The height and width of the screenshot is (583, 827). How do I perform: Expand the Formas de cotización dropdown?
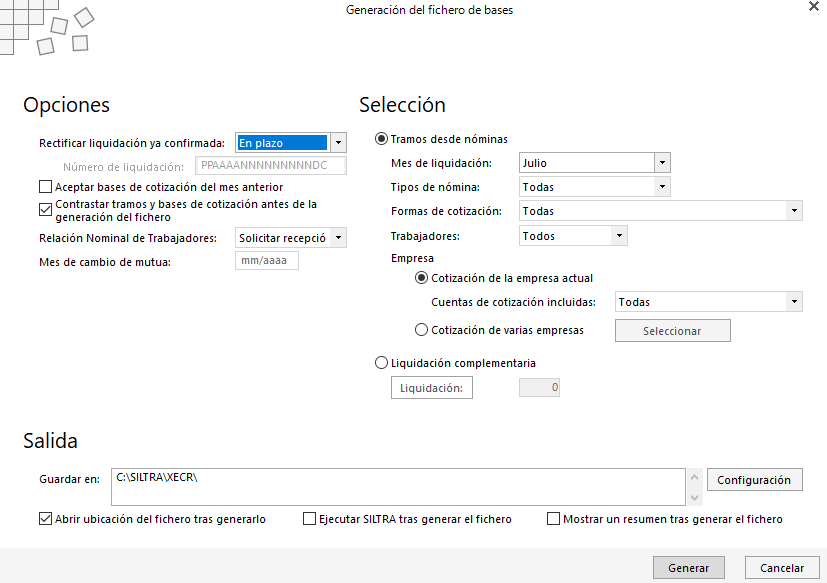pyautogui.click(x=794, y=211)
